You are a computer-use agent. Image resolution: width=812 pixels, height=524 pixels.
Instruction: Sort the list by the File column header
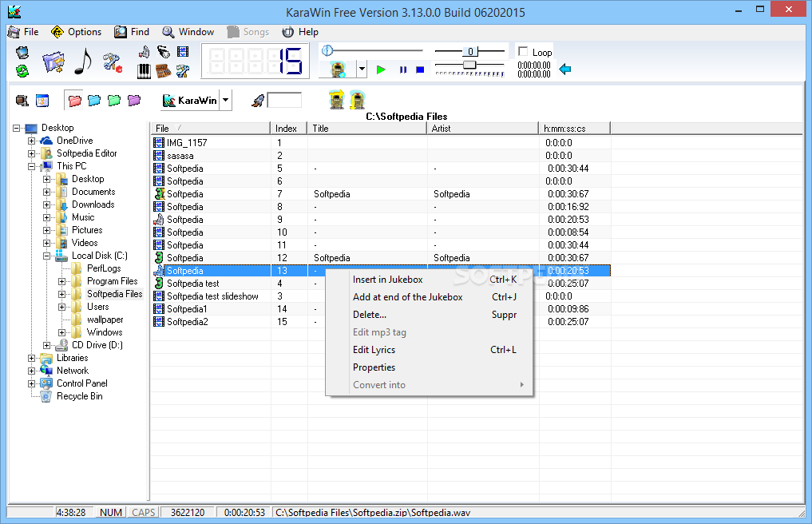211,128
